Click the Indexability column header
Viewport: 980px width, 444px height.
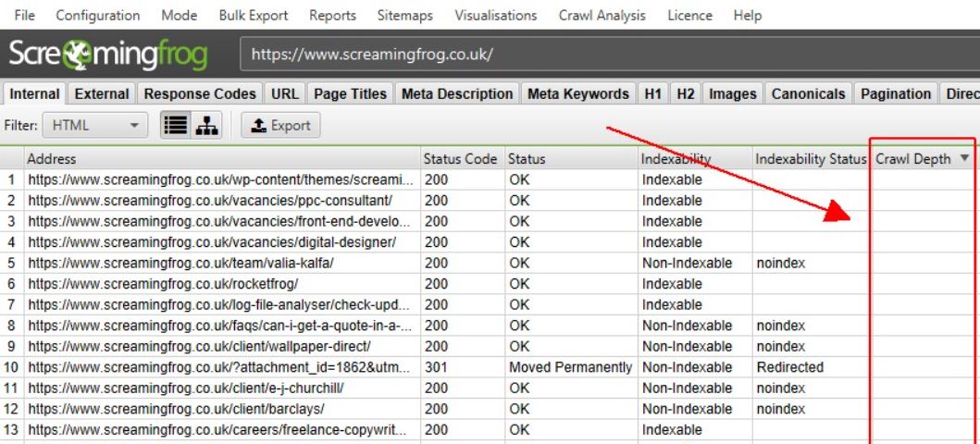pyautogui.click(x=695, y=159)
